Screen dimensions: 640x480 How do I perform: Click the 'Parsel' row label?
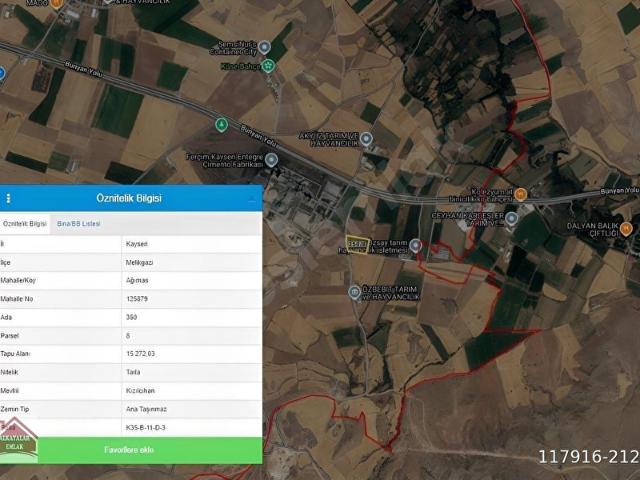[x=9, y=336]
